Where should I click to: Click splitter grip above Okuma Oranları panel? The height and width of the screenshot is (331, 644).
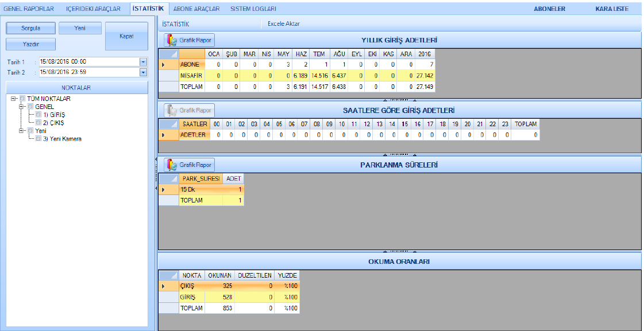pyautogui.click(x=399, y=251)
